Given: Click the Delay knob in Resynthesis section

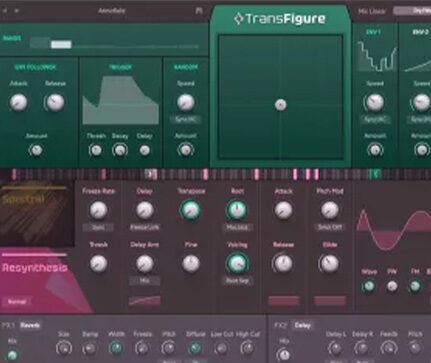Looking at the screenshot, I should click(x=145, y=210).
